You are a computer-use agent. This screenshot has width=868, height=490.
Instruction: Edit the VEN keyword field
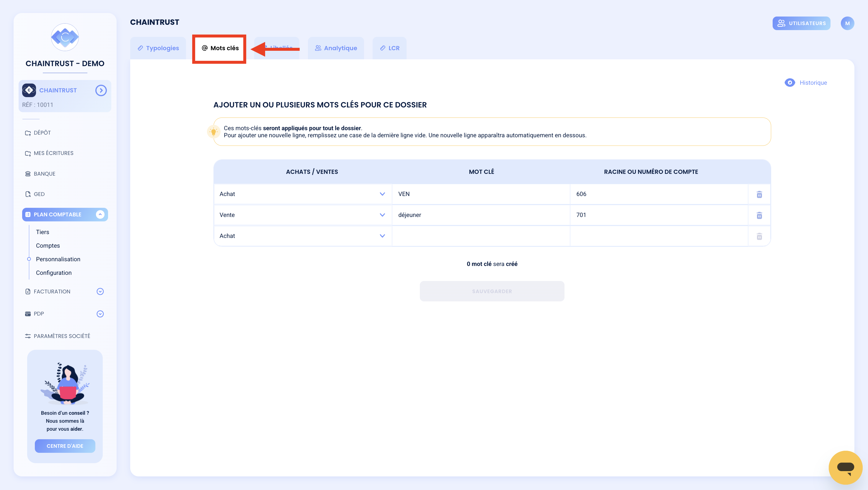[x=481, y=194]
